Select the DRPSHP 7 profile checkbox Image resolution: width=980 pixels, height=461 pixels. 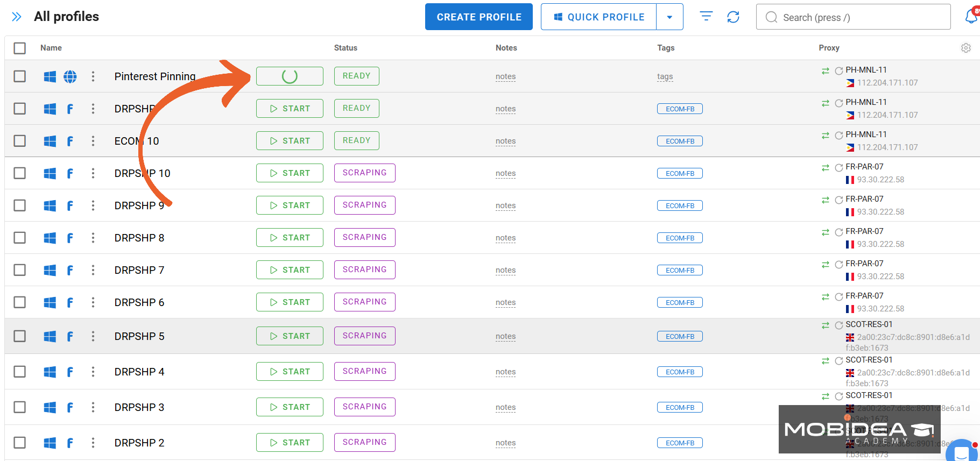(20, 269)
